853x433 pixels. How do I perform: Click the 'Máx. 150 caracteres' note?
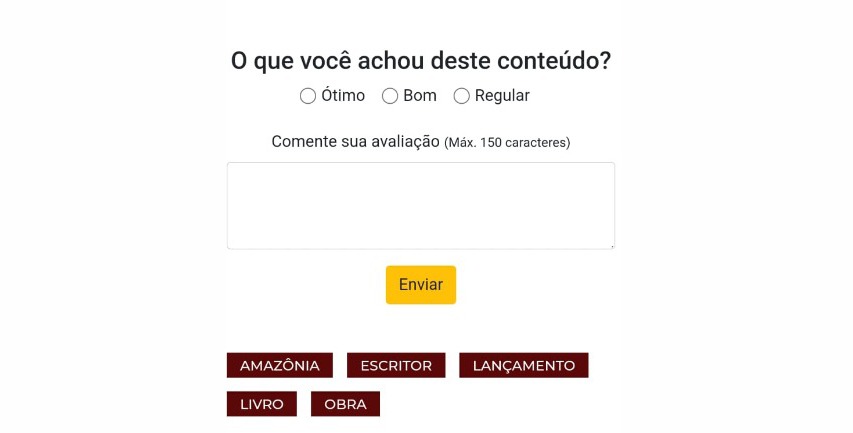click(x=507, y=143)
